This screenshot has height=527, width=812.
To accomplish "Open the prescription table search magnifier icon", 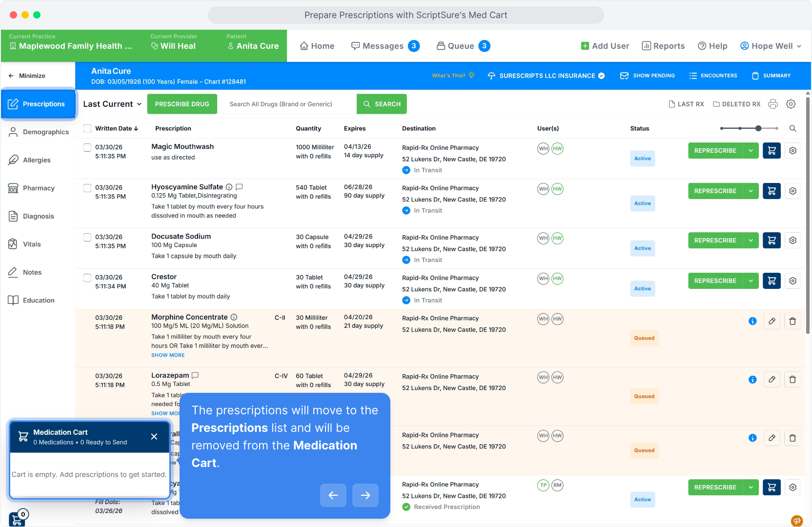I will click(793, 128).
